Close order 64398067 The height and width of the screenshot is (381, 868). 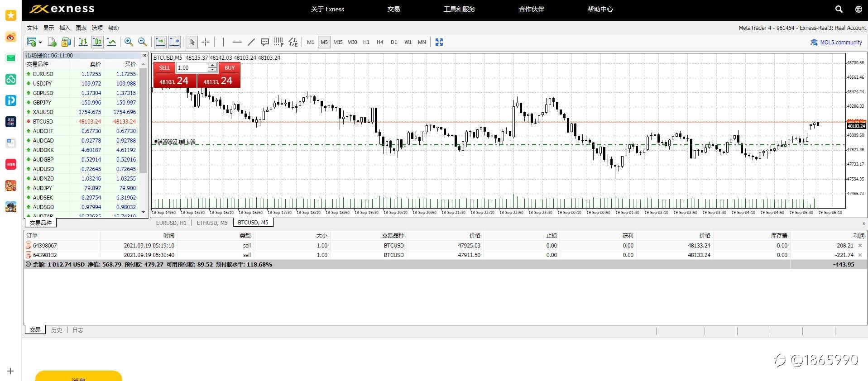860,246
